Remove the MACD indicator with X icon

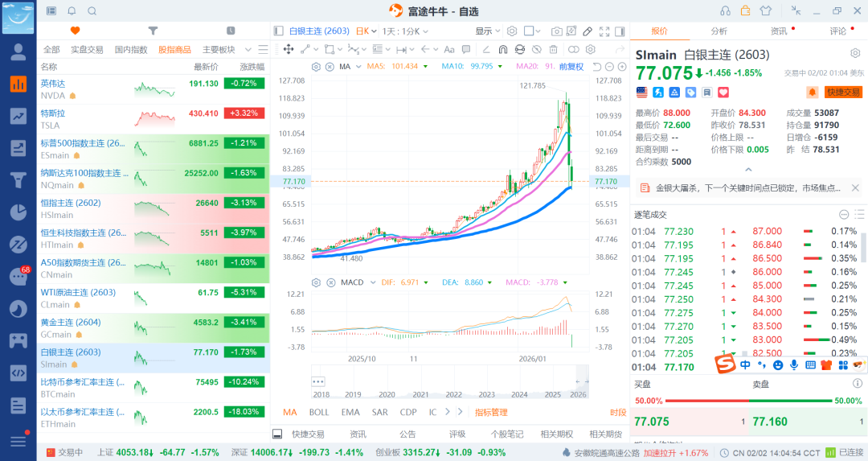click(x=331, y=282)
